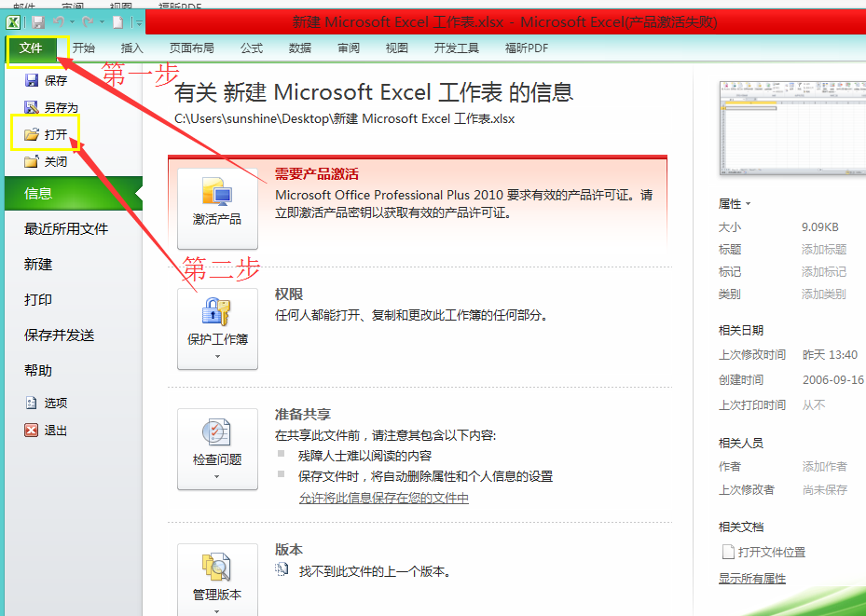Click the Redo arrow in quick access toolbar
The image size is (866, 616).
point(88,22)
